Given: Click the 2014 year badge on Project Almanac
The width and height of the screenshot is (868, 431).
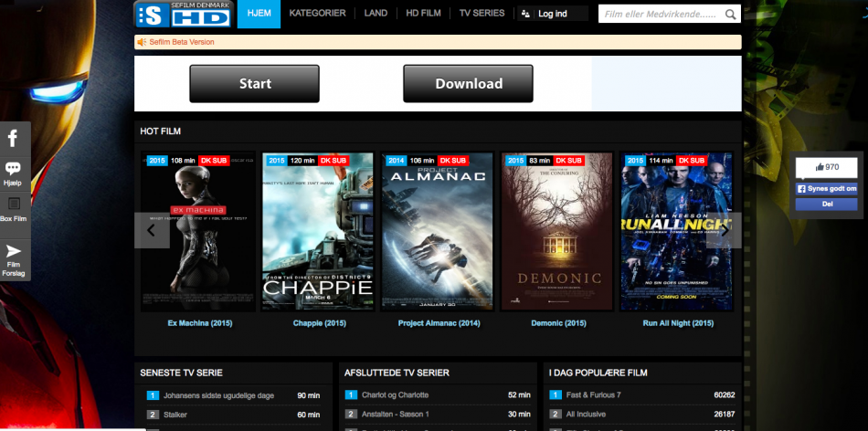Looking at the screenshot, I should tap(397, 161).
